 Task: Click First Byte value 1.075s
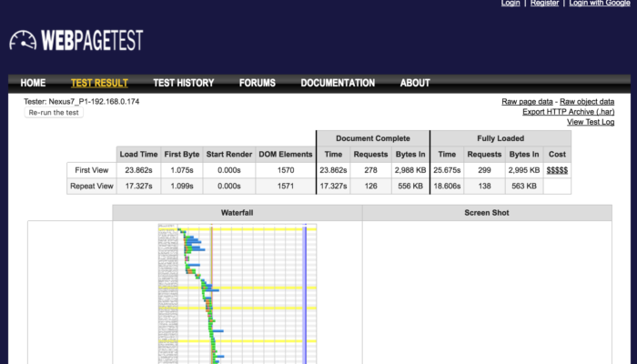tap(182, 170)
